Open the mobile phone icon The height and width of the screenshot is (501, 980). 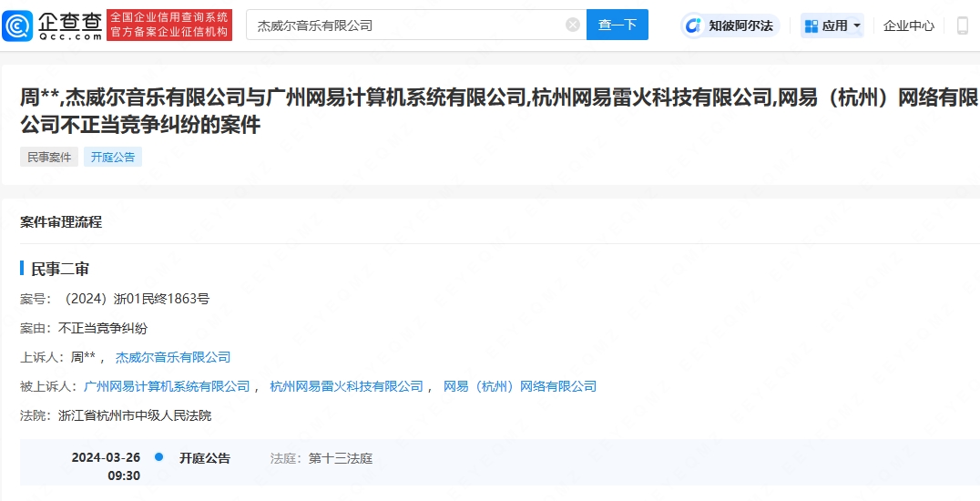pos(962,26)
